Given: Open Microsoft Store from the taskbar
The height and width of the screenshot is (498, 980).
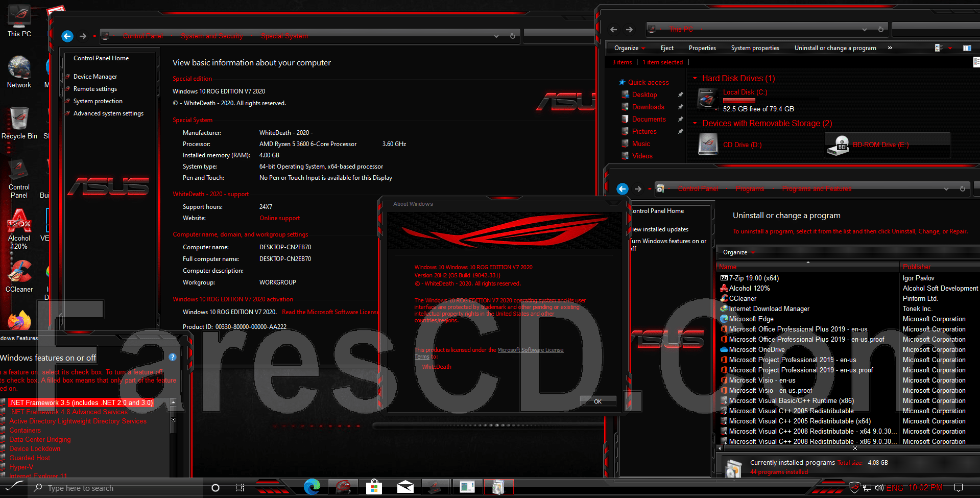Looking at the screenshot, I should tap(374, 487).
